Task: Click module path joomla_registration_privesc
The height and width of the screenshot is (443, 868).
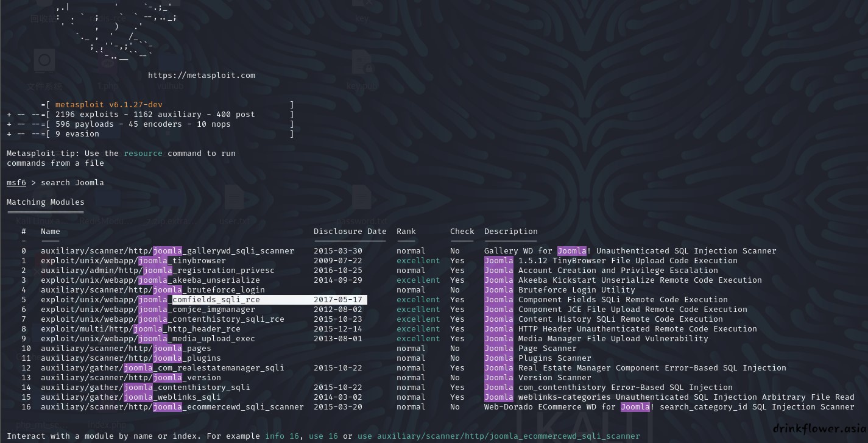Action: pos(158,271)
